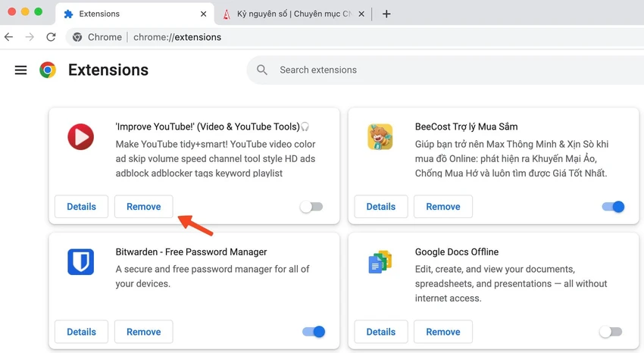Click the Chrome logo beside Extensions

click(48, 70)
